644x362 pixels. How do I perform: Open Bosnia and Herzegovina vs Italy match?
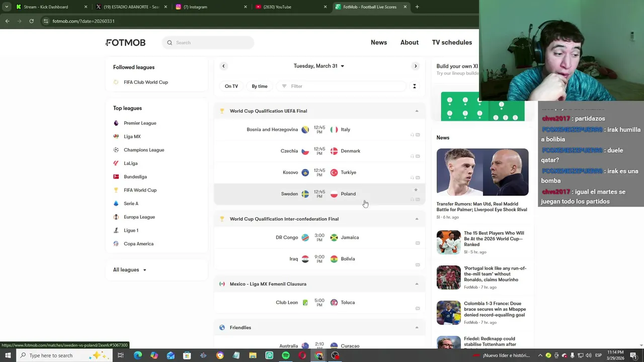click(x=319, y=130)
